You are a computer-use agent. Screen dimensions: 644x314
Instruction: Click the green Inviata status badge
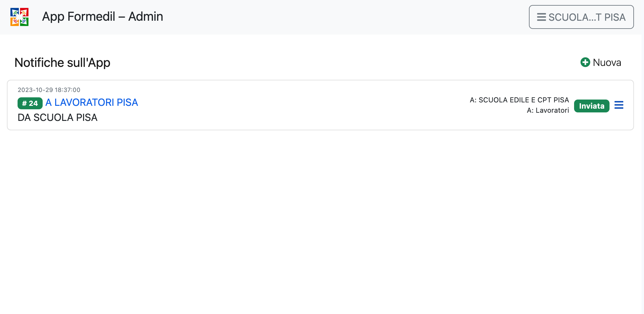[591, 106]
